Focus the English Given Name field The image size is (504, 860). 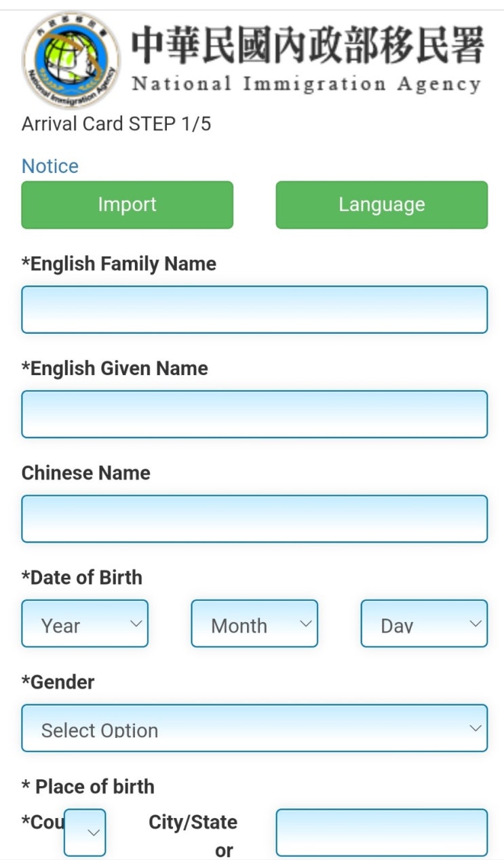tap(254, 414)
